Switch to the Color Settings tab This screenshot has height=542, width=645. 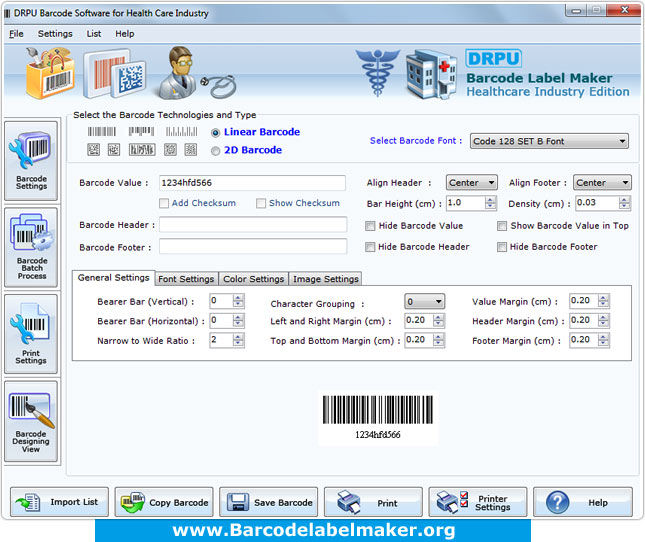[x=253, y=279]
